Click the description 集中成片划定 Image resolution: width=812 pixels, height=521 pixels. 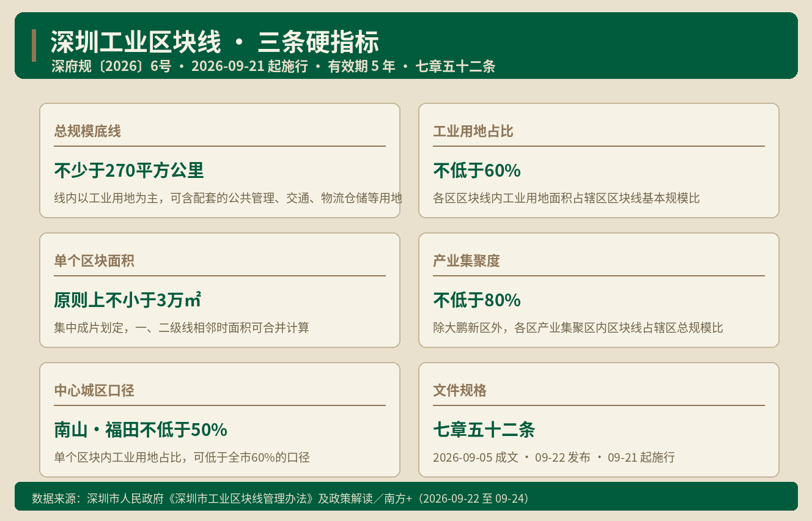tap(182, 328)
